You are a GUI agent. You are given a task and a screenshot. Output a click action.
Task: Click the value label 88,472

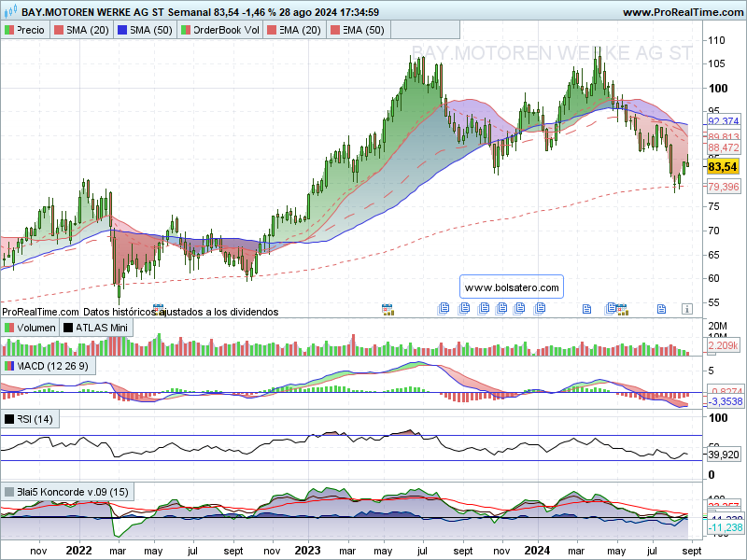[x=723, y=147]
